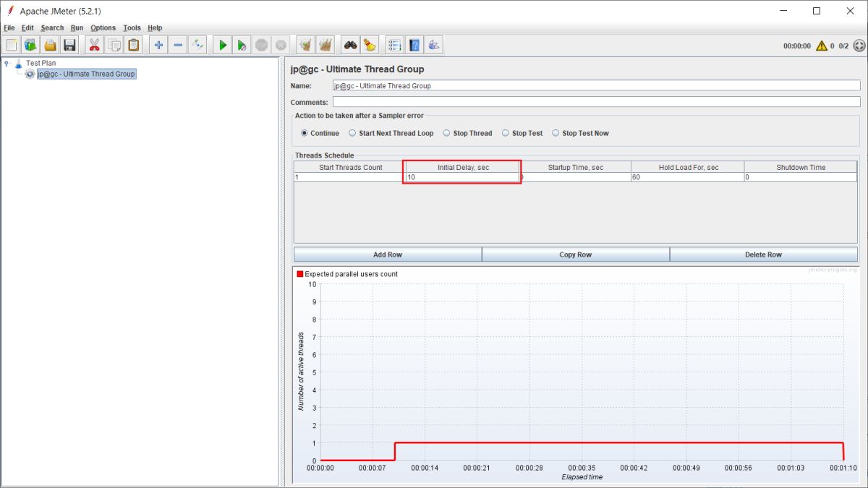868x488 pixels.
Task: Open the Templates icon in toolbar
Action: [30, 45]
